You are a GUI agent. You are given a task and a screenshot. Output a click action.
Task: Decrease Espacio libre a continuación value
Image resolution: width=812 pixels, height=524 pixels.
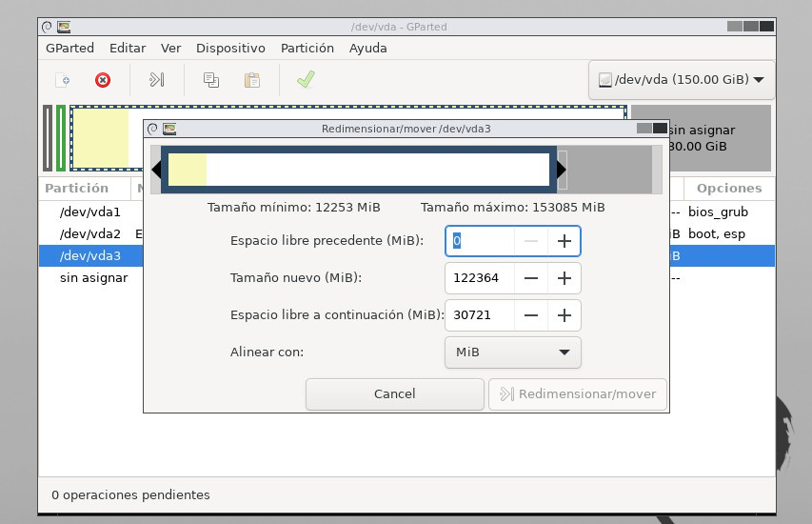click(x=531, y=315)
